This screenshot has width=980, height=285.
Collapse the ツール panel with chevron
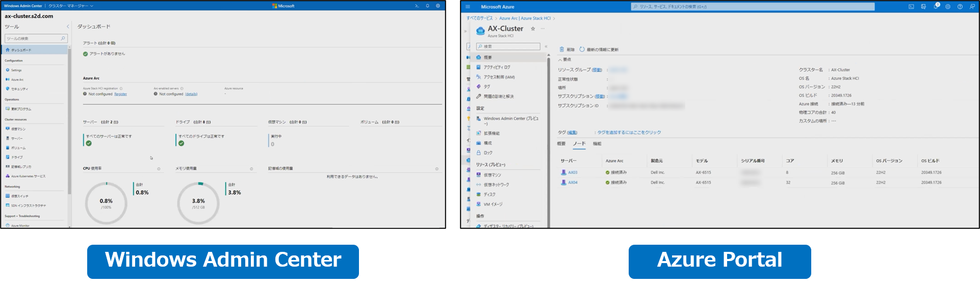click(x=68, y=27)
